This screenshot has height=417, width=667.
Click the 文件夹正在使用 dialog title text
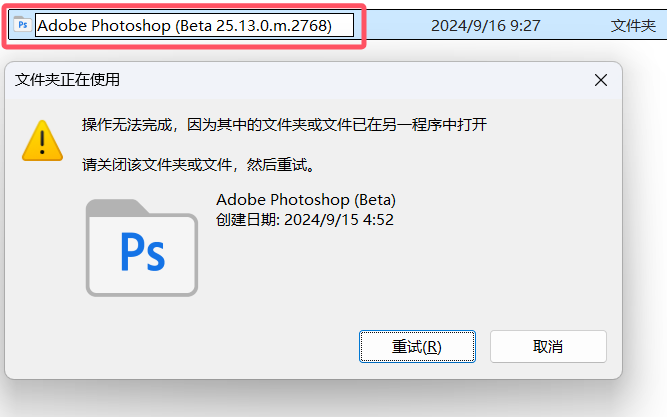[67, 80]
